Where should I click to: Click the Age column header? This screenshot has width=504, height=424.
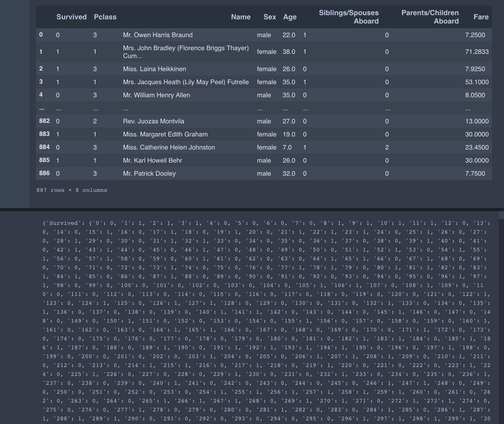pos(290,17)
